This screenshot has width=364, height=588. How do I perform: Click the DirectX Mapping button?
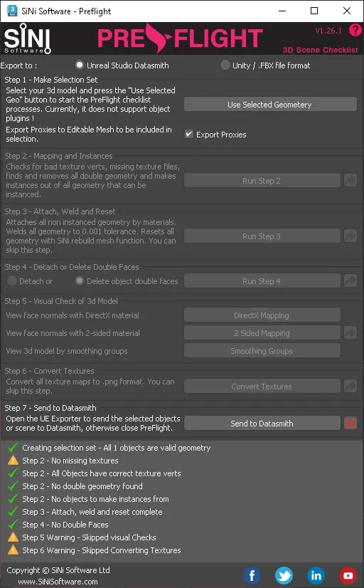coord(262,315)
